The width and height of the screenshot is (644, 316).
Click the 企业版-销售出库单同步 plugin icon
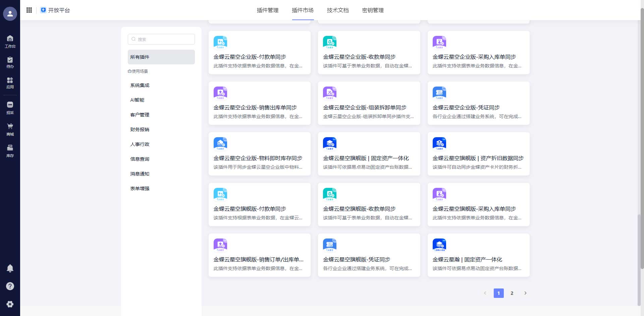click(x=220, y=93)
